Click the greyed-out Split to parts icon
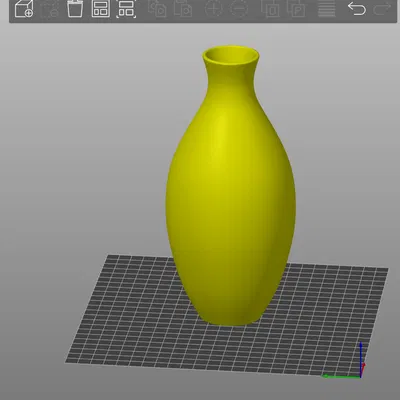400x400 pixels. click(x=296, y=8)
